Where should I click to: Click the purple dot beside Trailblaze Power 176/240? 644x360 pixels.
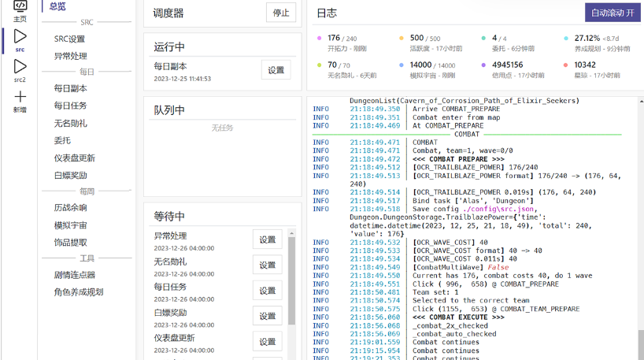(319, 39)
